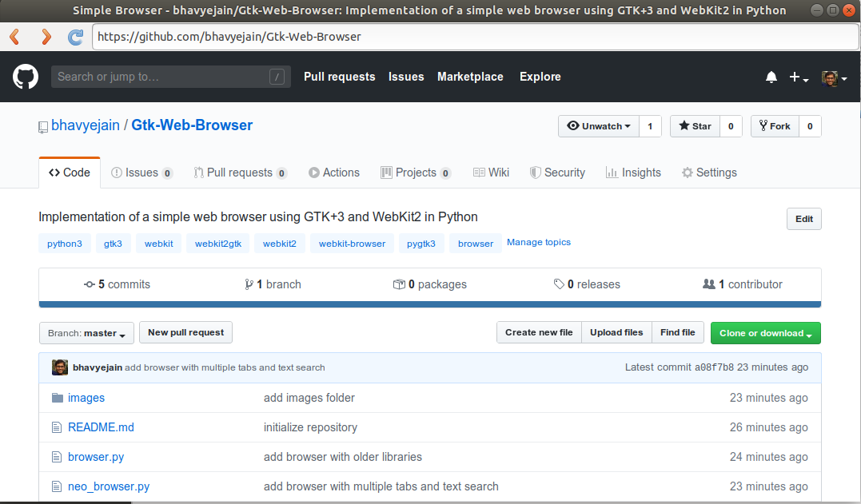The width and height of the screenshot is (861, 504).
Task: Click the blue language bar
Action: pos(430,304)
